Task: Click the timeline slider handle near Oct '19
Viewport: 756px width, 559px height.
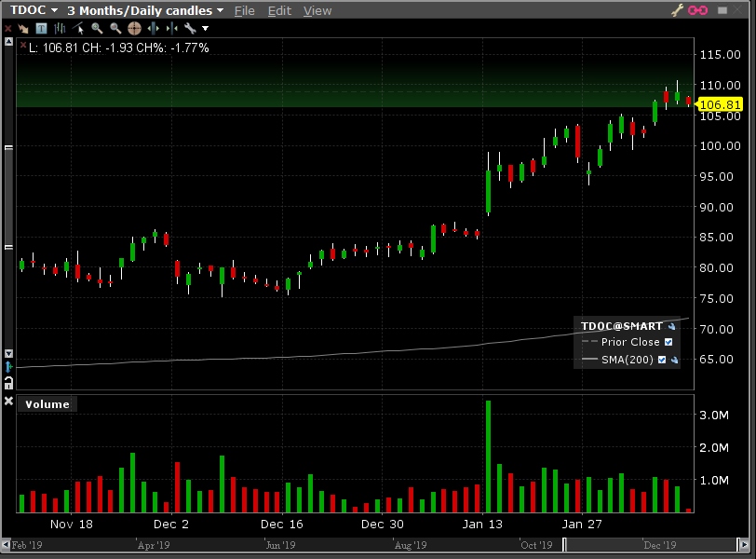Action: coord(564,544)
